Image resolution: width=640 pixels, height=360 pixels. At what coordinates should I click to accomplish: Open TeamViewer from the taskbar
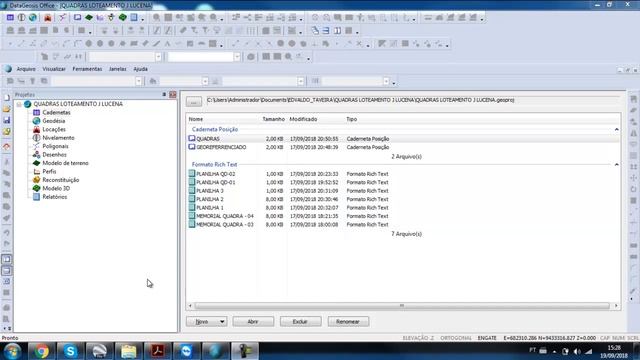click(x=186, y=351)
